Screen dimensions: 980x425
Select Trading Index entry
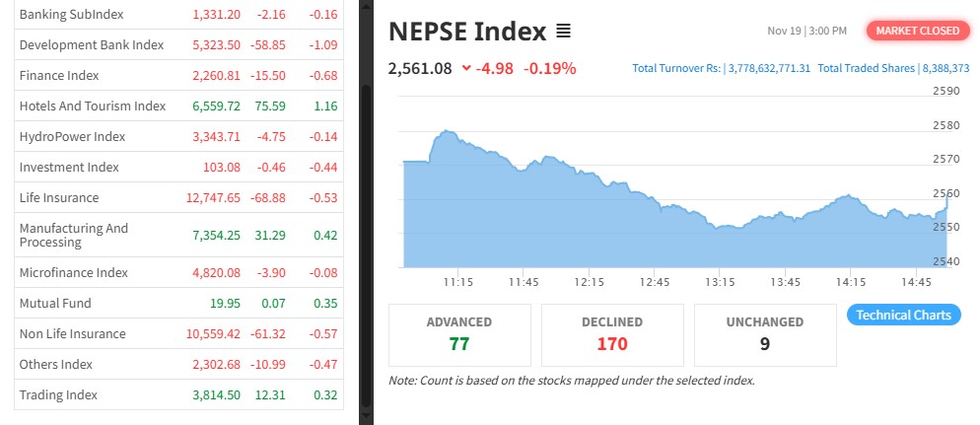58,395
